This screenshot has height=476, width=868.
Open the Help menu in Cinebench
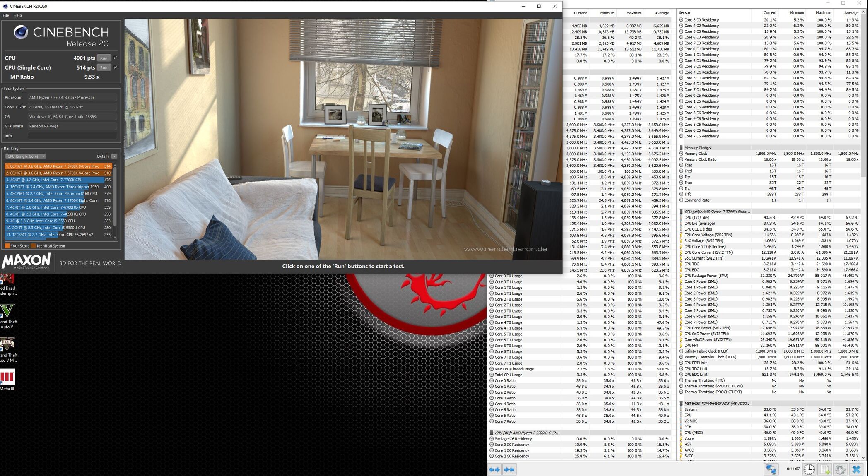point(18,15)
